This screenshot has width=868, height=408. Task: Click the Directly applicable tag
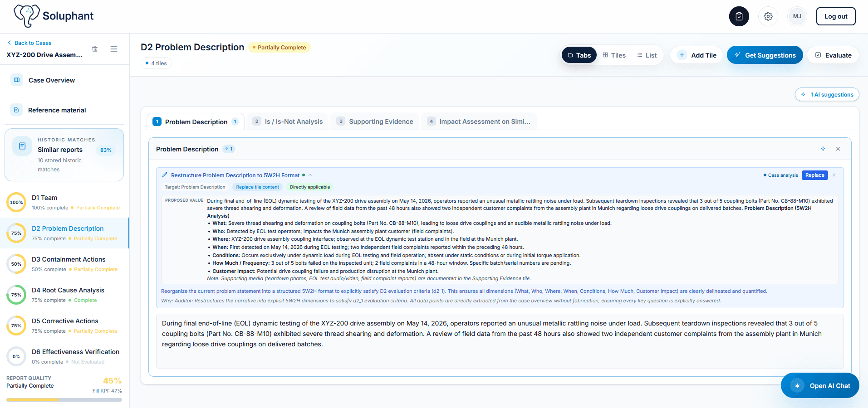click(310, 187)
